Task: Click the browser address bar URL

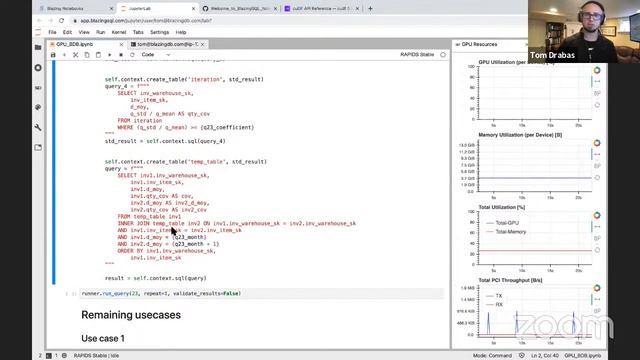Action: 146,20
